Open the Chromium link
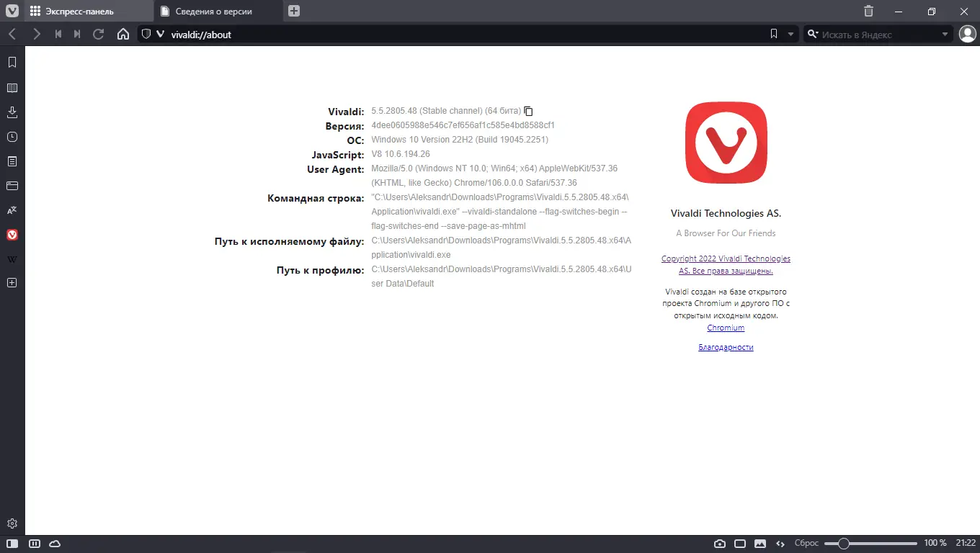Viewport: 980px width, 553px height. (726, 328)
